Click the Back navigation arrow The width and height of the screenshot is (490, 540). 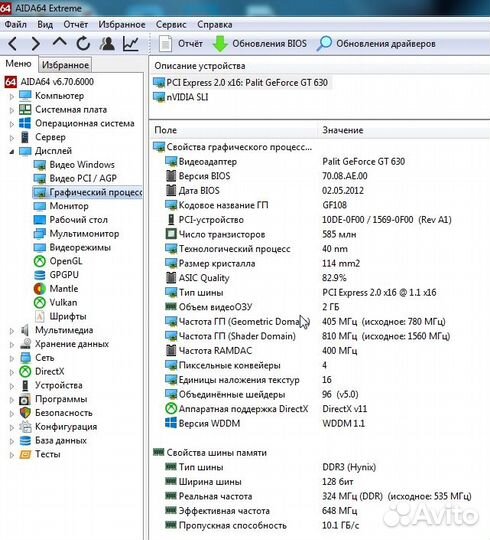(x=12, y=44)
